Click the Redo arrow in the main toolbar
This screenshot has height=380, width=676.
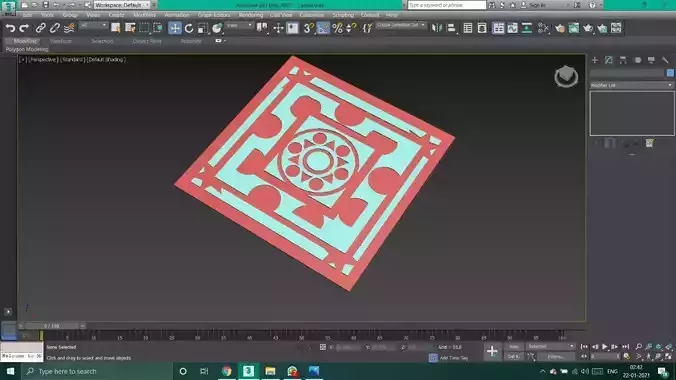coord(24,28)
